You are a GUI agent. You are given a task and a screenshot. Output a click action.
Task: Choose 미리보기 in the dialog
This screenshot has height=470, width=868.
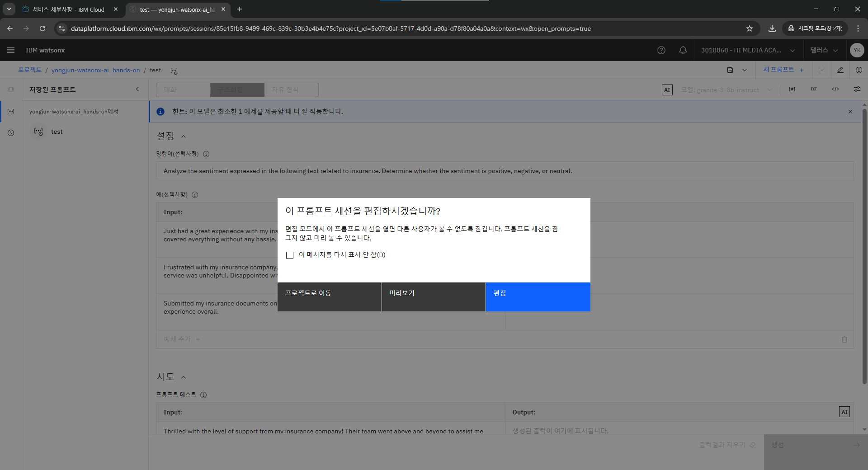click(x=434, y=297)
